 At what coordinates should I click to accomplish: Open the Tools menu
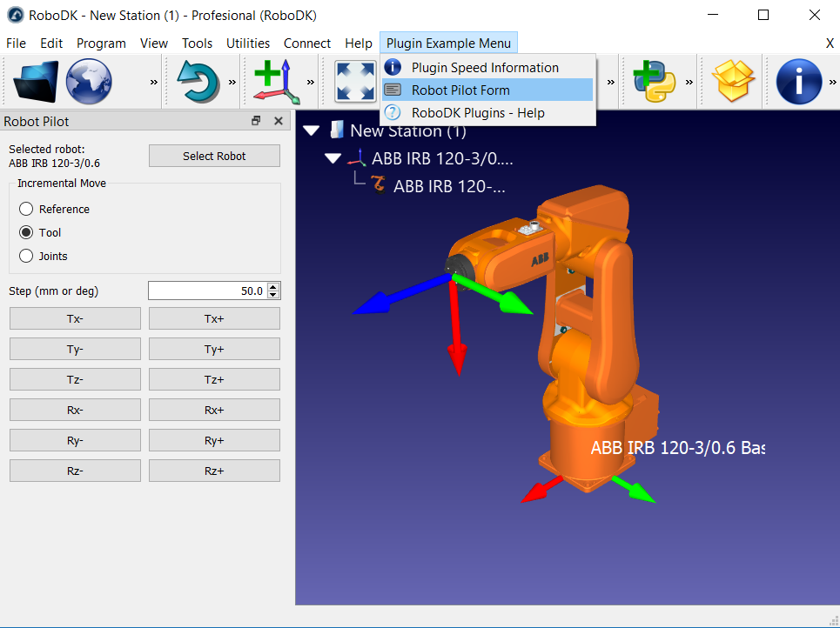click(x=197, y=43)
